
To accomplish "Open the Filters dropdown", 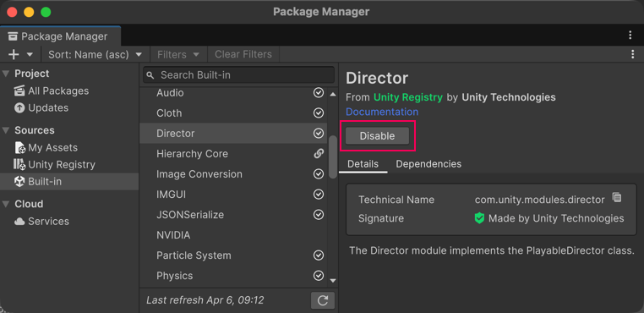I will pyautogui.click(x=178, y=54).
